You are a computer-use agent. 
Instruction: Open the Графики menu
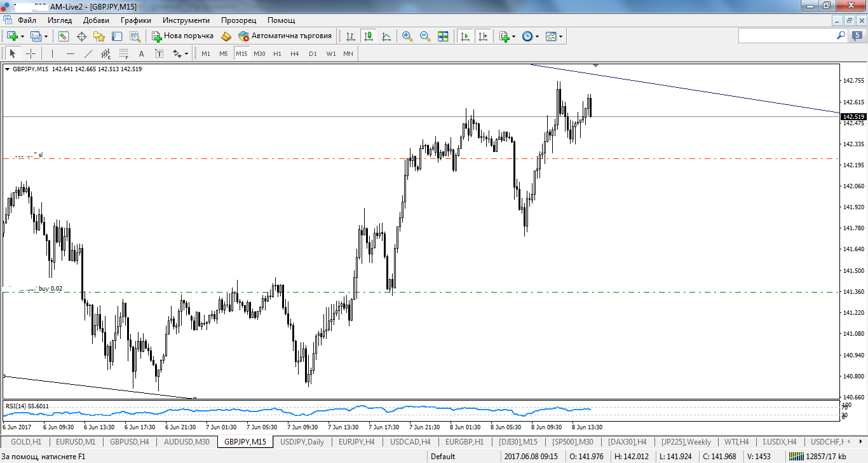[x=135, y=20]
